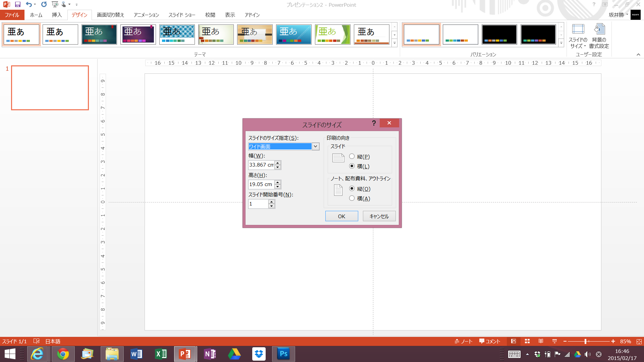This screenshot has width=644, height=362.
Task: Switch to the ホーム tab
Action: [36, 15]
